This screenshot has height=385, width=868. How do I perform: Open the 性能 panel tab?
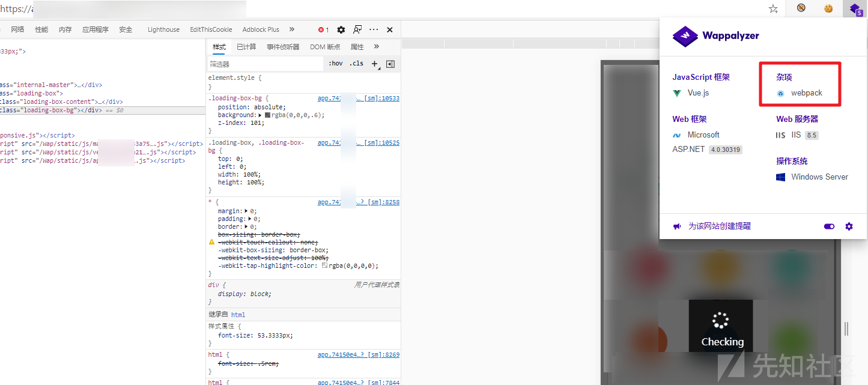coord(41,29)
